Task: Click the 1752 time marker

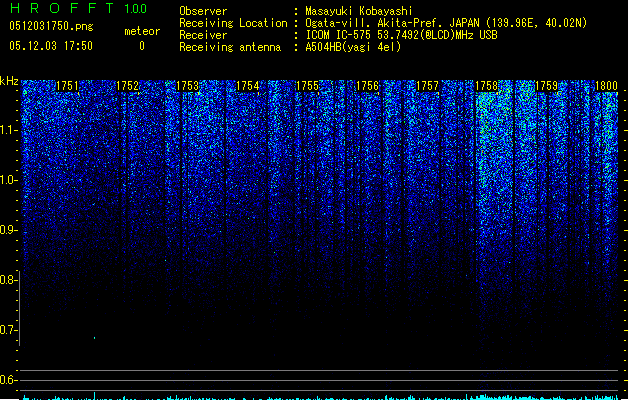Action: click(127, 86)
